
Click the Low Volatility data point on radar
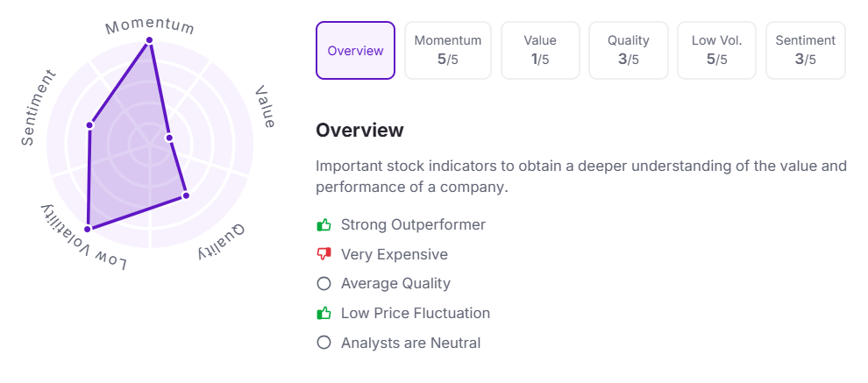[x=88, y=229]
